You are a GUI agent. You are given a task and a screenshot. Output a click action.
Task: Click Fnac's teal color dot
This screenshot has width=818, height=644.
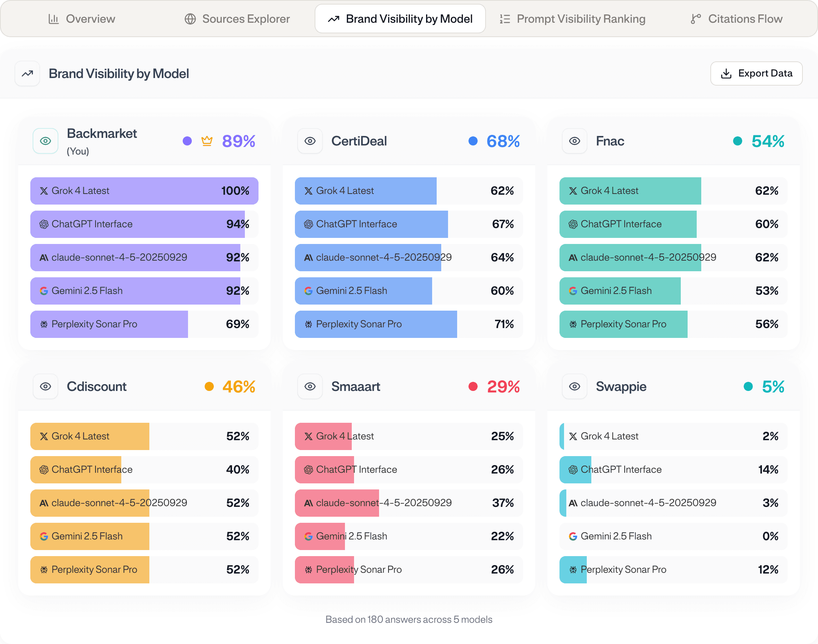tap(738, 141)
